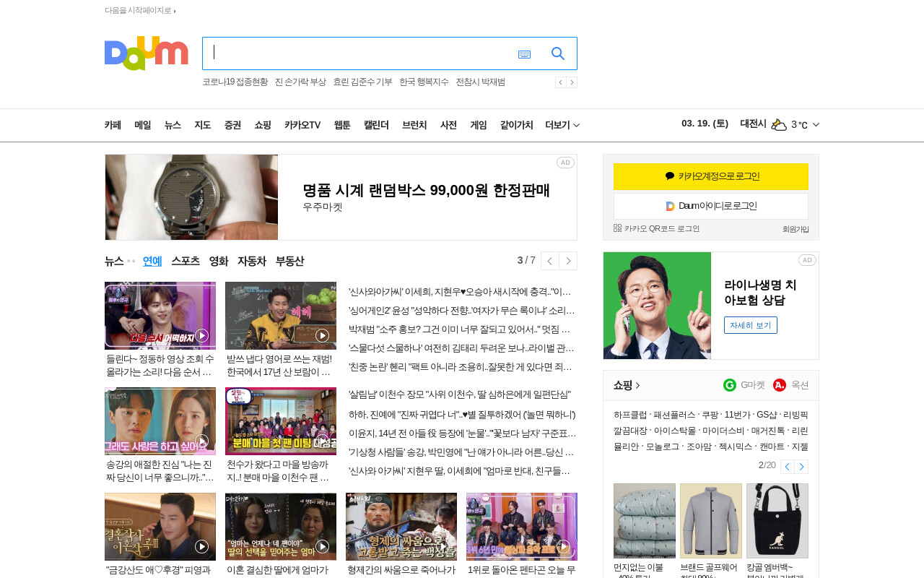The image size is (924, 578).
Task: Click the AD badge on watch banner
Action: tap(565, 163)
